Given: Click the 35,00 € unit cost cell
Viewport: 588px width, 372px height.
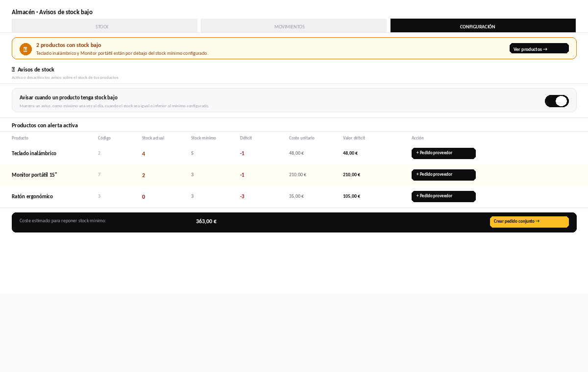Looking at the screenshot, I should [x=296, y=196].
